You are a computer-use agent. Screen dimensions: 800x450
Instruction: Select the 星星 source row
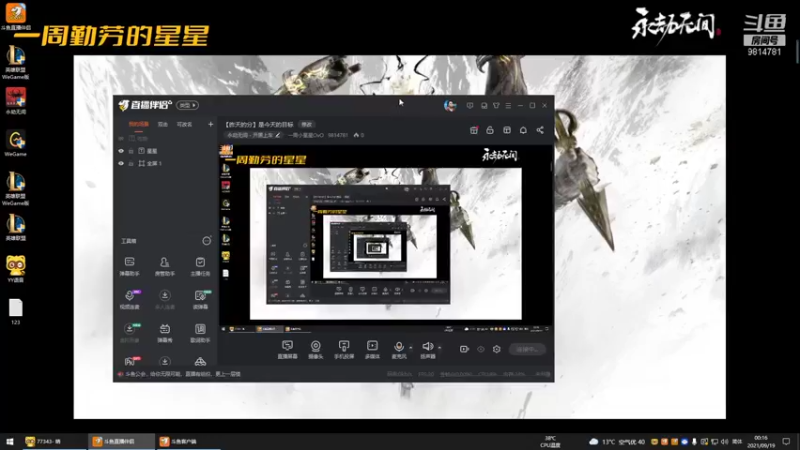tap(165, 151)
